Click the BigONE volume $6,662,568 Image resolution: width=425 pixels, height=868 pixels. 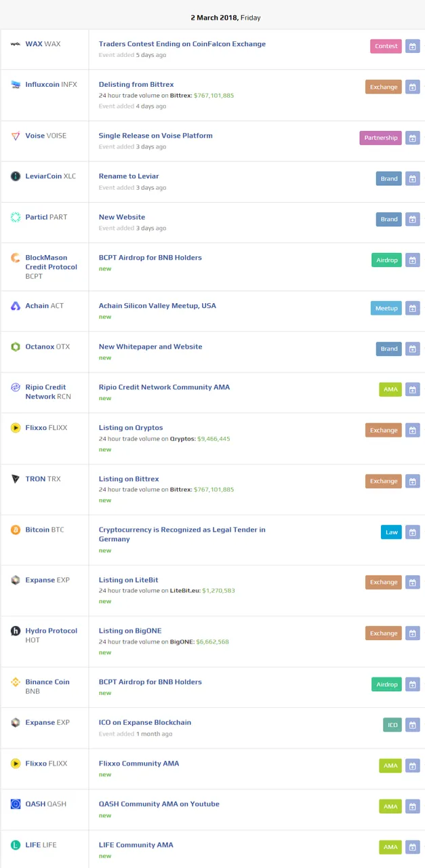pyautogui.click(x=213, y=642)
